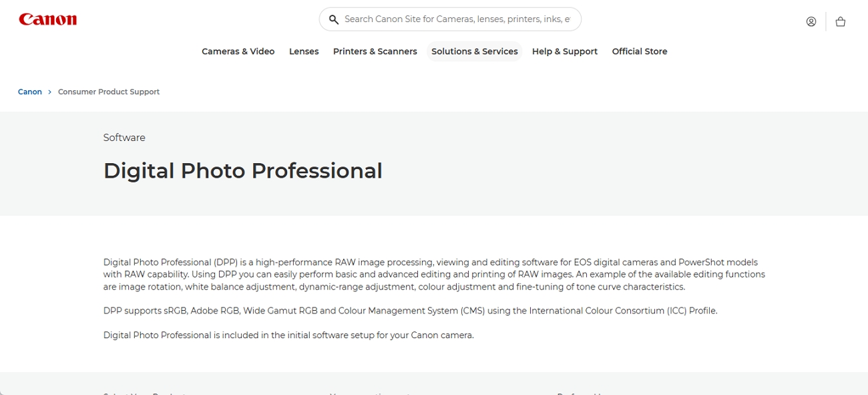Open the Official Store menu
The image size is (868, 395).
[x=640, y=51]
